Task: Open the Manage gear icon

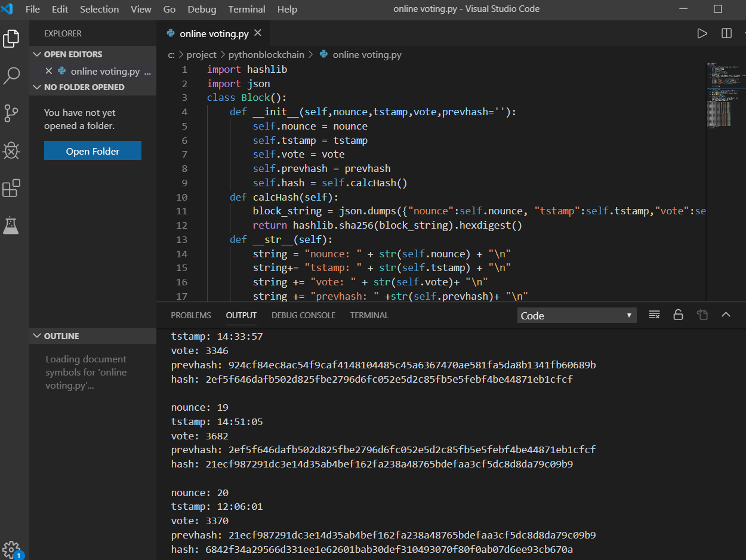Action: [11, 550]
